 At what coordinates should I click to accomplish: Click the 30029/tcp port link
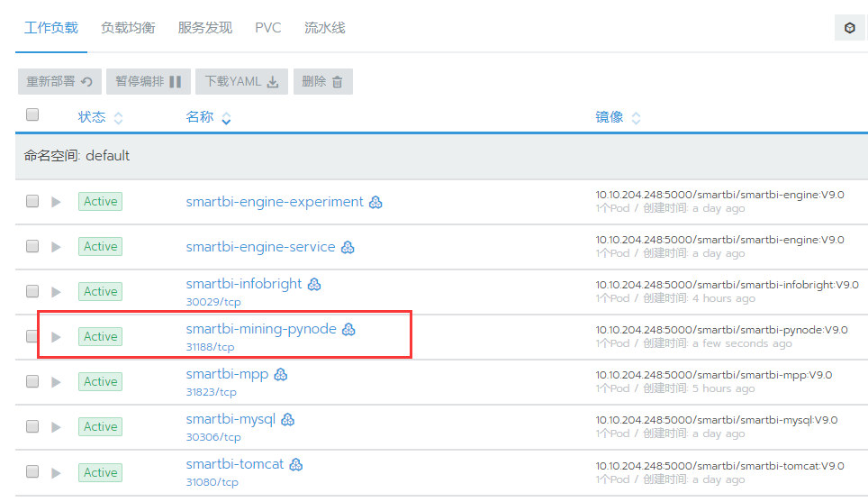point(213,302)
